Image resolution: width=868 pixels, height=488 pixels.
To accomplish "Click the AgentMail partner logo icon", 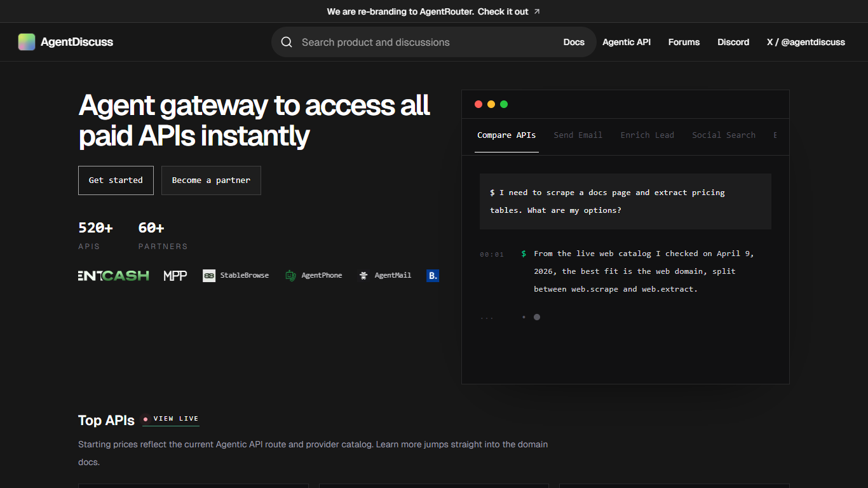I will point(363,276).
